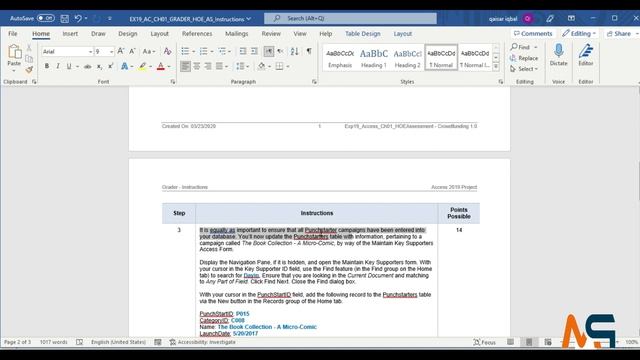Toggle Subscript formatting

99,66
